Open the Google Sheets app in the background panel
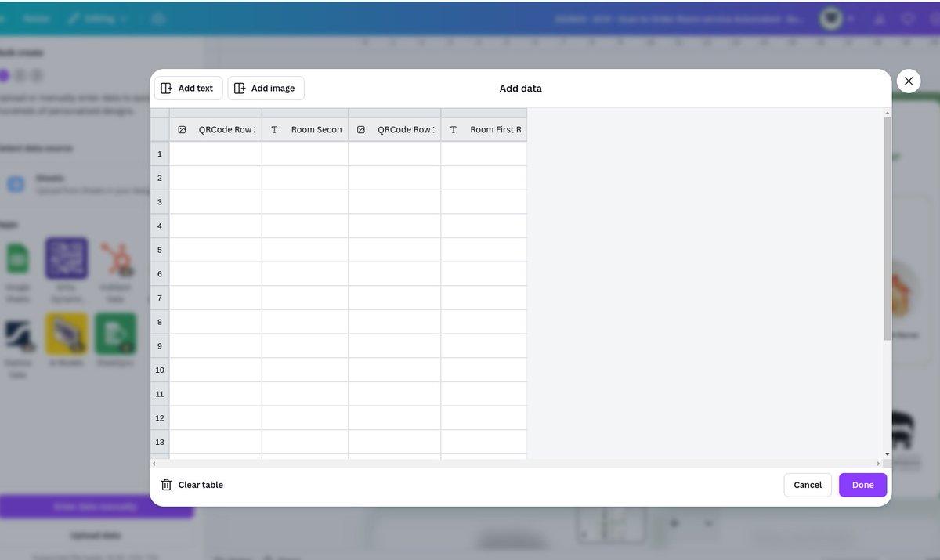This screenshot has height=560, width=940. 17,258
